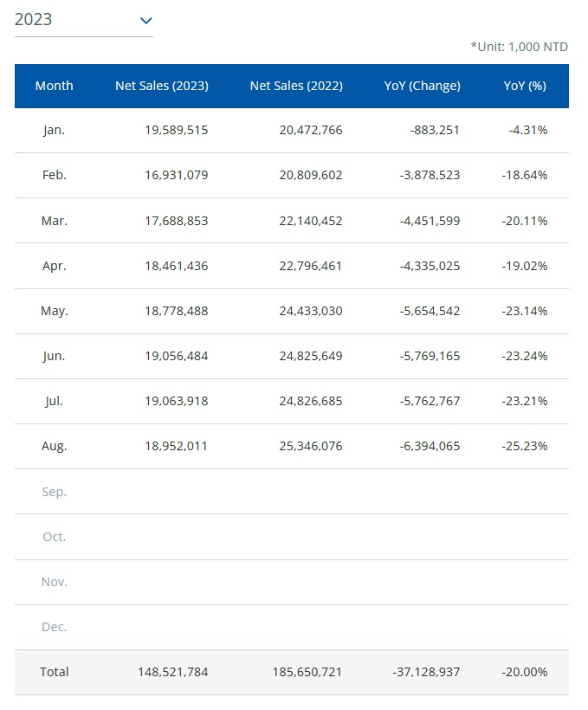Click the dropdown chevron arrow icon

(x=145, y=21)
